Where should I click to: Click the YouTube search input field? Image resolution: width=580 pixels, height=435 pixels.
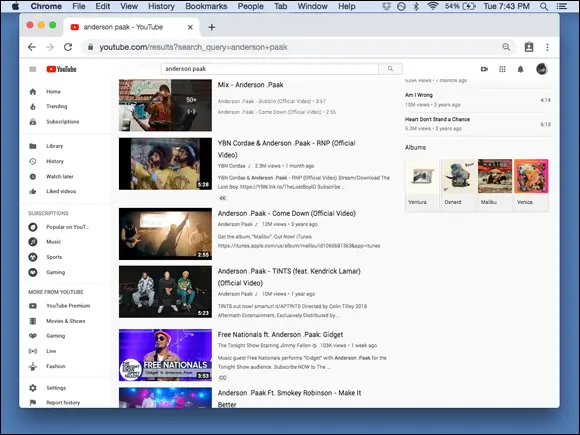tap(270, 69)
